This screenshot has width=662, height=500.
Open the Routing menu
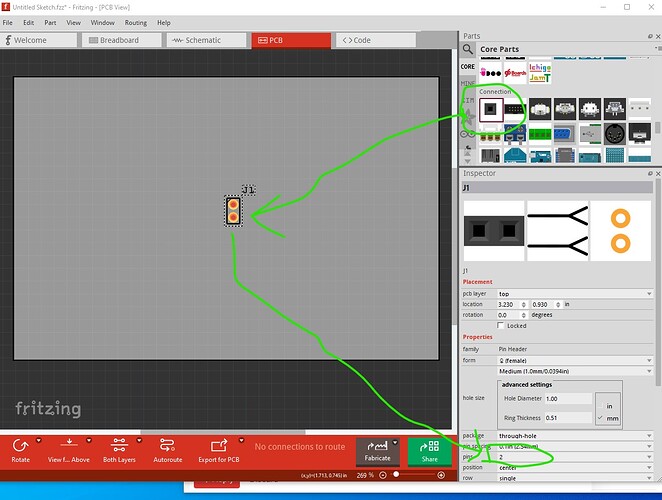pyautogui.click(x=135, y=22)
